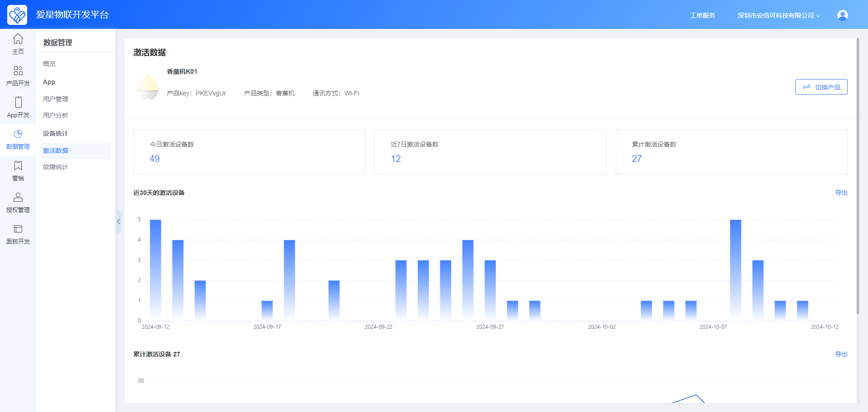The height and width of the screenshot is (412, 868).
Task: Click the 激活数据 page heading
Action: [150, 52]
